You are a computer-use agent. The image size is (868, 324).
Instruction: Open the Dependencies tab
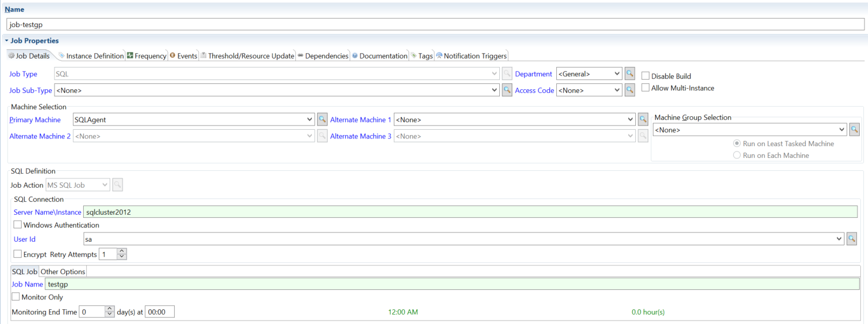[x=323, y=56]
